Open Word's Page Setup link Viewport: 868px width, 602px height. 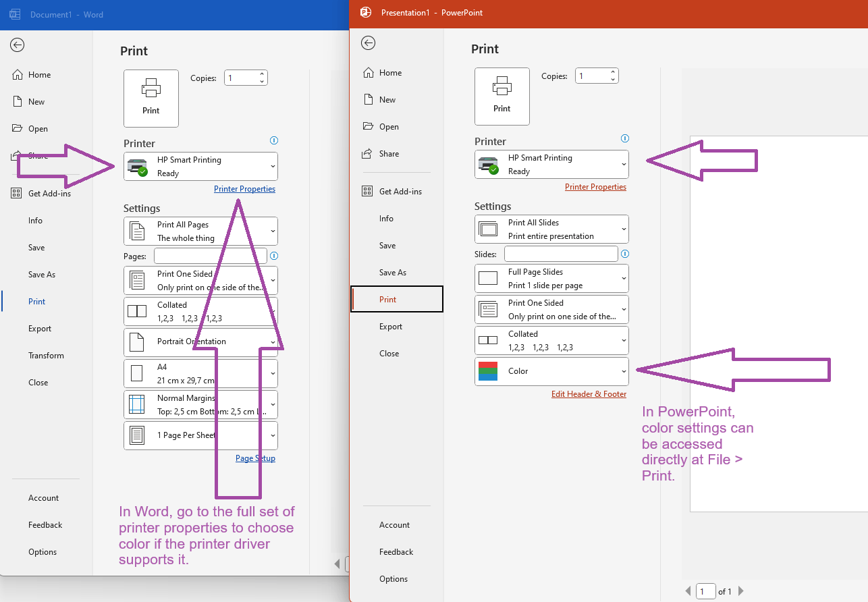tap(255, 458)
